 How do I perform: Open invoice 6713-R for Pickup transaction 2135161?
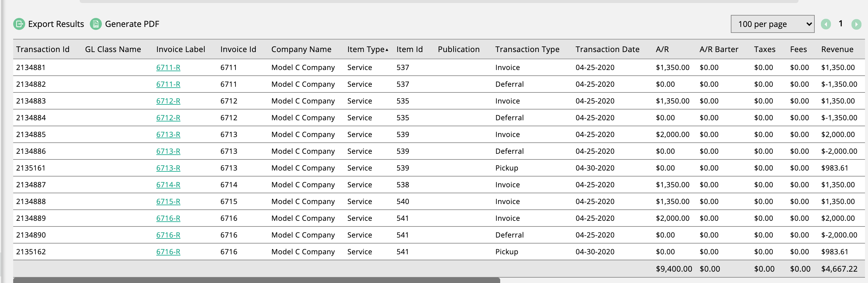click(168, 168)
